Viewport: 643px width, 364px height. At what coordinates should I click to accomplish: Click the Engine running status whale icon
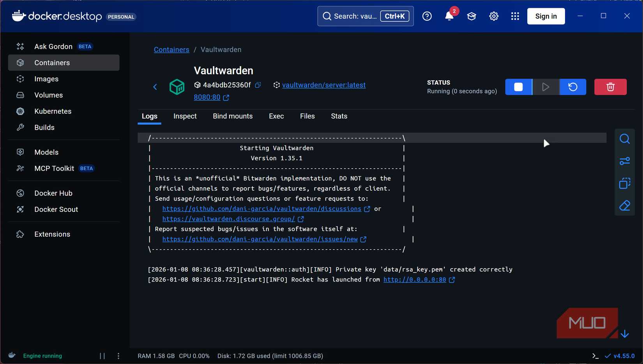tap(12, 355)
